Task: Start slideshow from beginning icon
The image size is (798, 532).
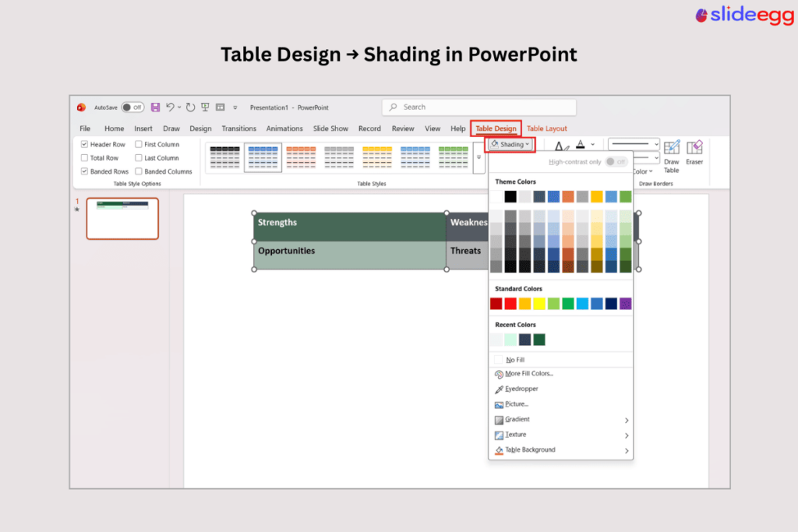Action: pyautogui.click(x=205, y=107)
